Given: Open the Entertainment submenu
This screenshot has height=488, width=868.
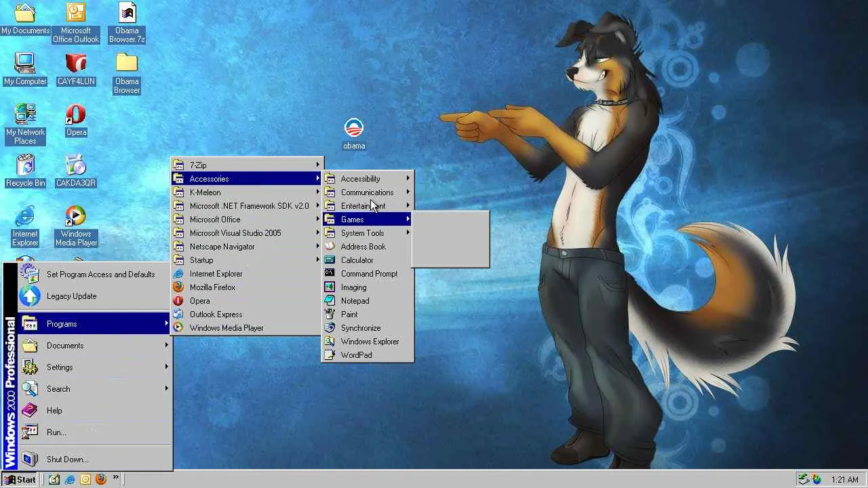Looking at the screenshot, I should (x=368, y=206).
